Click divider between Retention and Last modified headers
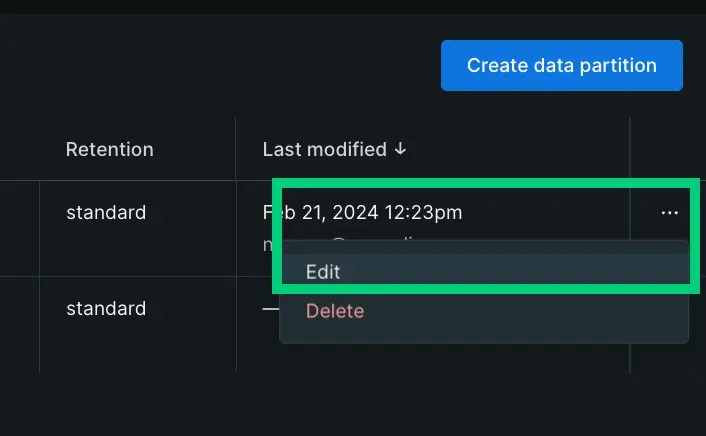The image size is (706, 436). (x=236, y=149)
